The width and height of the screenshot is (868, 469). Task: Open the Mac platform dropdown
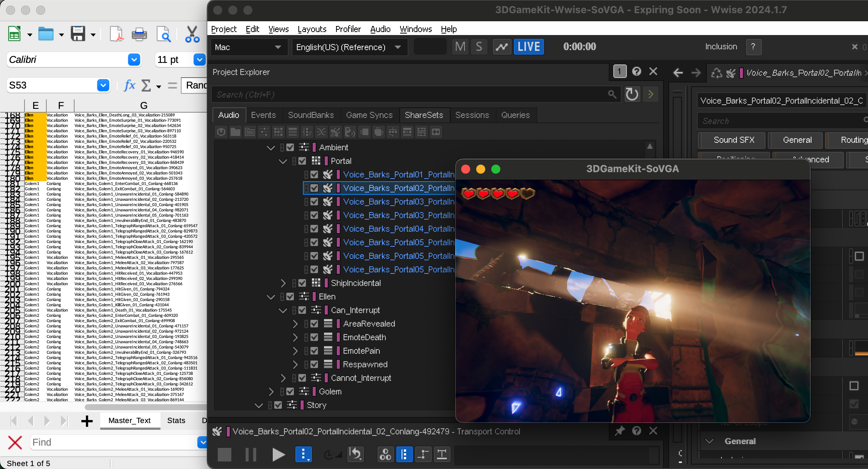click(249, 47)
